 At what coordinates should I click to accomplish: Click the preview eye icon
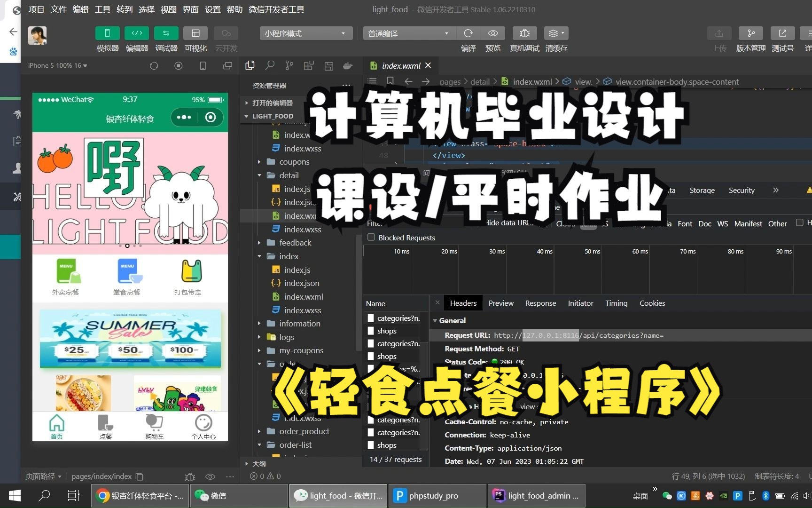coord(493,33)
